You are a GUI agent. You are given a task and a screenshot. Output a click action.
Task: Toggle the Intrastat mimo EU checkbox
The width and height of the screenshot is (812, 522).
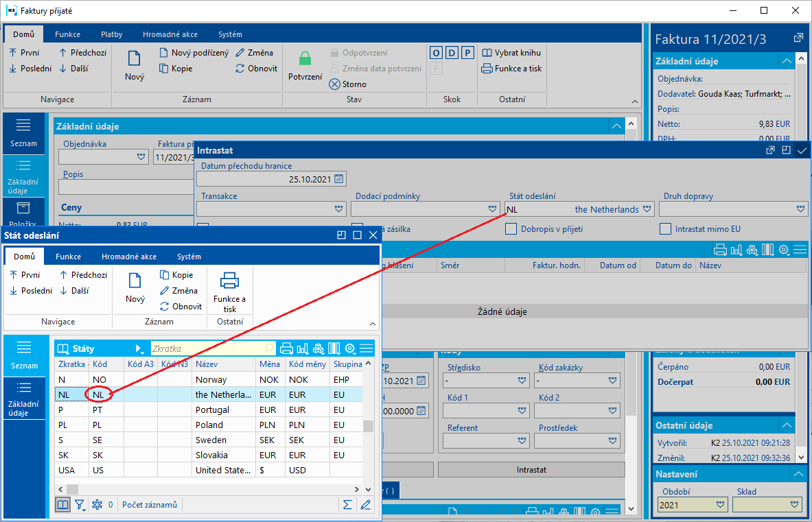[665, 228]
